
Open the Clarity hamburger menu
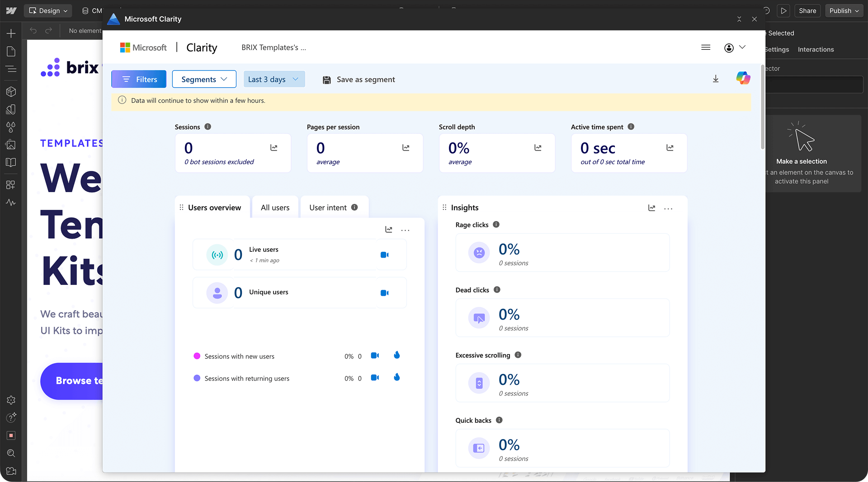click(706, 47)
